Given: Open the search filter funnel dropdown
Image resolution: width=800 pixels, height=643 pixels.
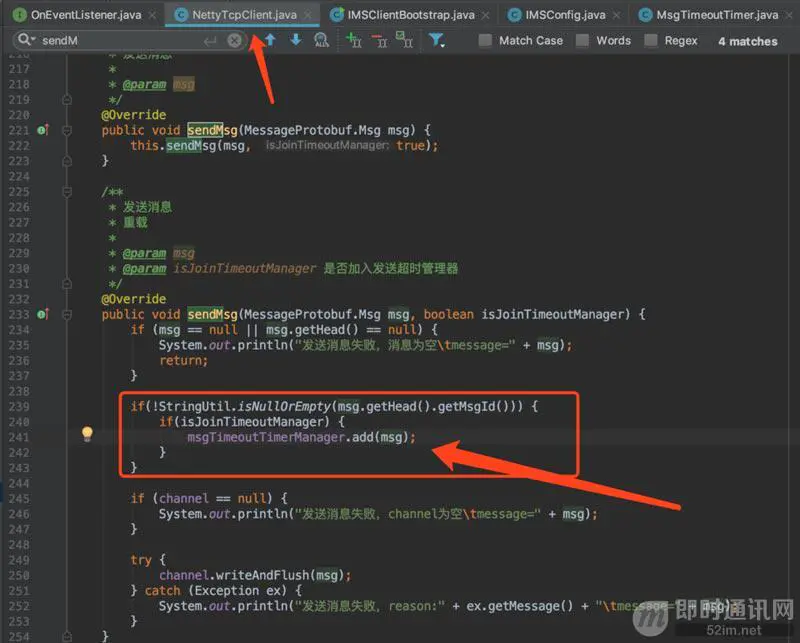Looking at the screenshot, I should (437, 40).
